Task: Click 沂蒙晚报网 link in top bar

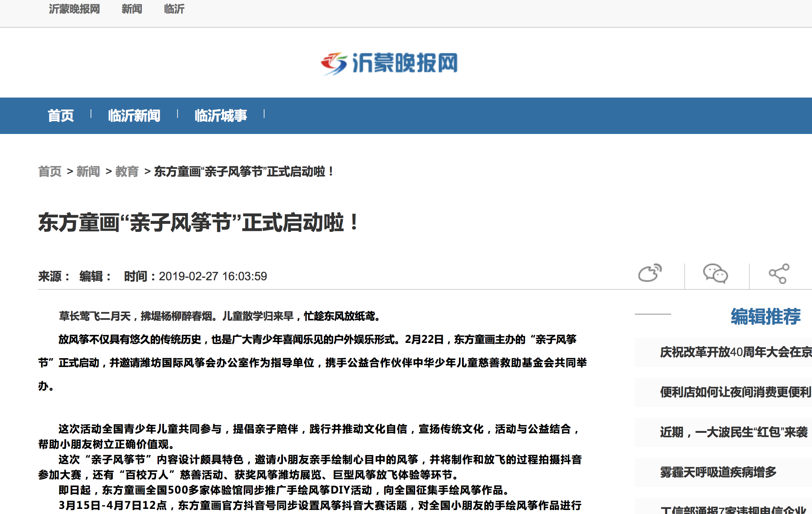Action: coord(74,9)
